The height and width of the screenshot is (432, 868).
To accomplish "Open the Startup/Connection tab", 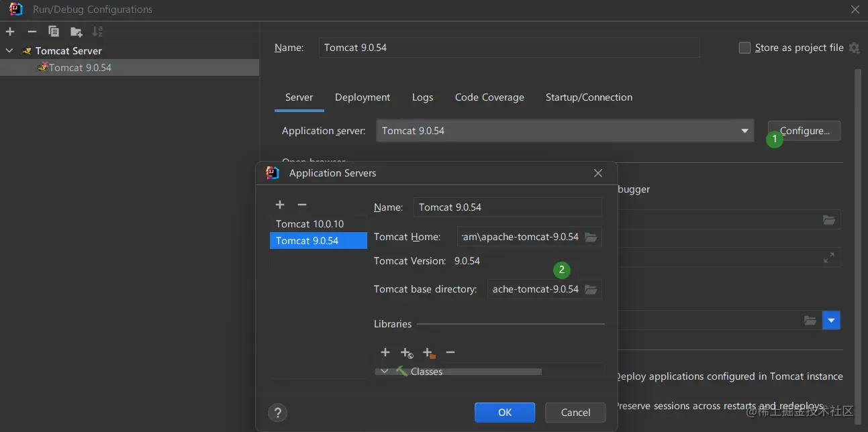I will [589, 97].
